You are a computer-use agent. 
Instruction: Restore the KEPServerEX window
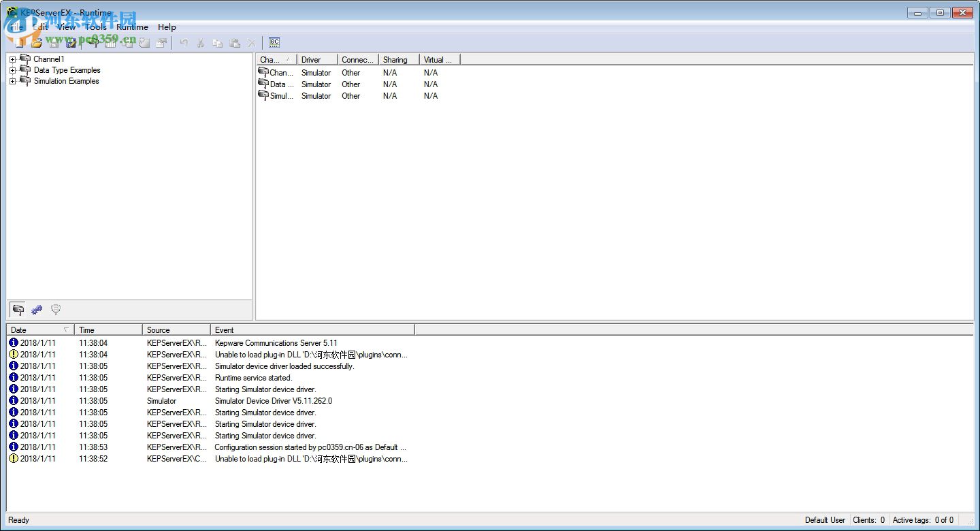click(939, 12)
